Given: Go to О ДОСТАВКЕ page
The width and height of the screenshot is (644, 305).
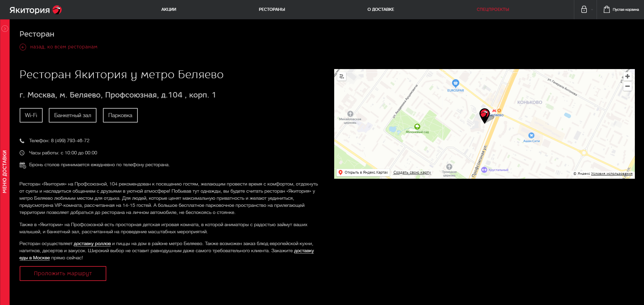Looking at the screenshot, I should (x=381, y=9).
